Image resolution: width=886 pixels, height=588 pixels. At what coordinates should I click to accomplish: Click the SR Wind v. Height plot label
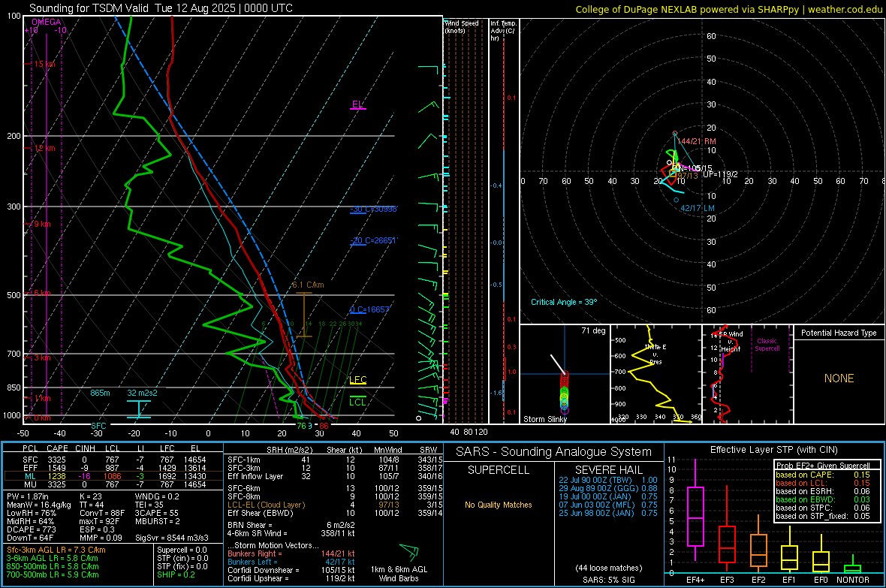[730, 342]
